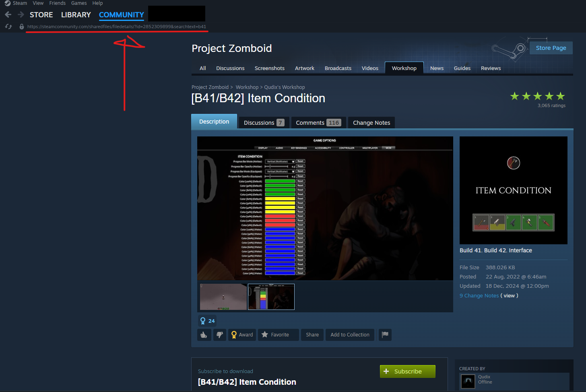The height and width of the screenshot is (392, 586).
Task: Click the large game options preview image
Action: 325,208
